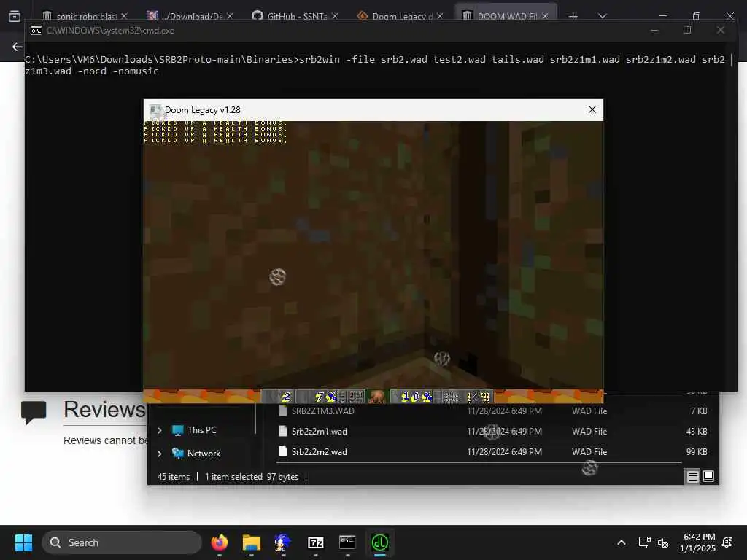Viewport: 747px width, 560px height.
Task: Open the list all tabs dropdown
Action: point(602,16)
